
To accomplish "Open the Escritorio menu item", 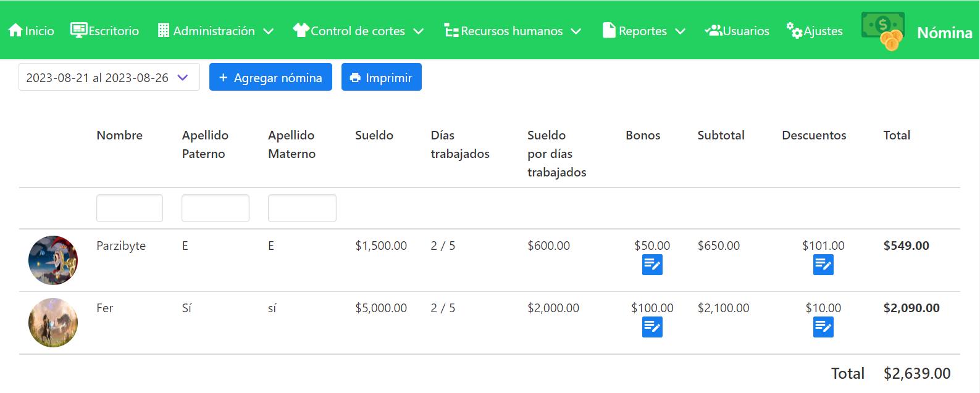I will coord(105,31).
